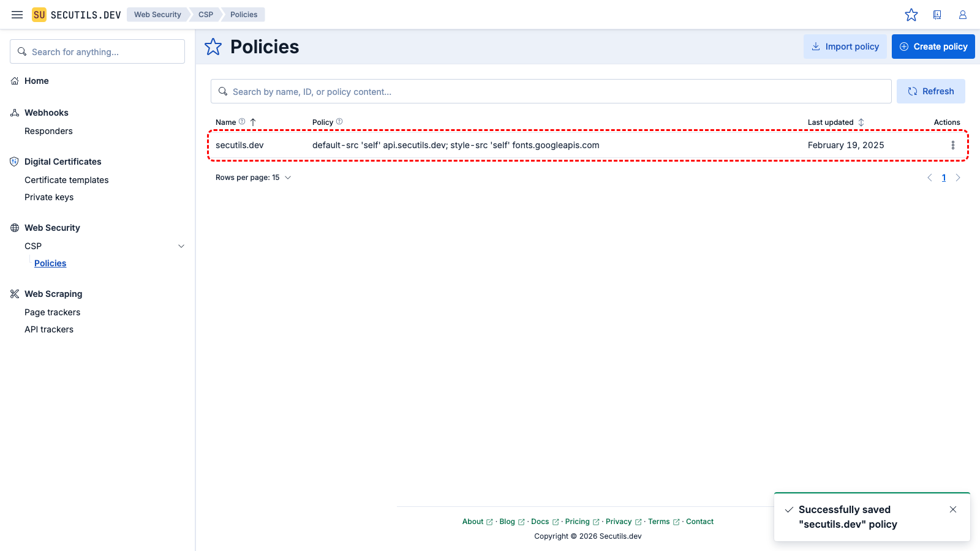This screenshot has height=551, width=980.
Task: Open the hamburger navigation menu
Action: coord(17,15)
